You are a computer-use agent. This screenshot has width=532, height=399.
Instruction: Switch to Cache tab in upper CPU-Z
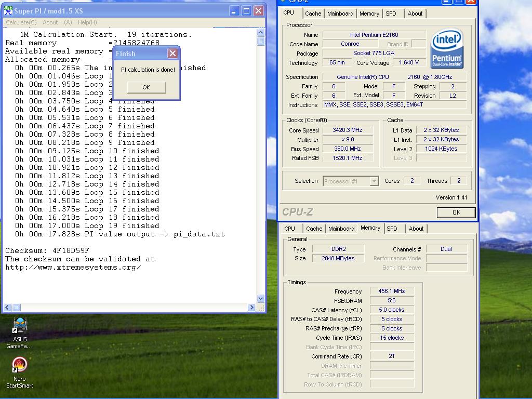click(313, 14)
